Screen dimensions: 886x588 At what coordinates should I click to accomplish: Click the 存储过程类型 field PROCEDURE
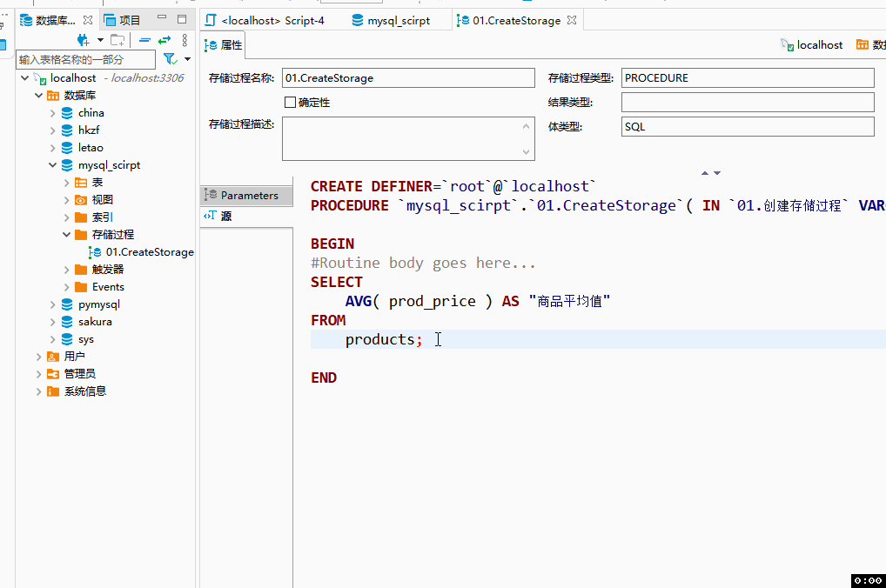(x=748, y=78)
